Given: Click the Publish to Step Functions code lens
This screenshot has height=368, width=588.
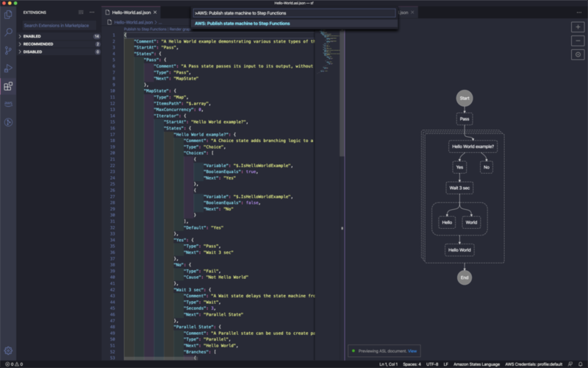Looking at the screenshot, I should [145, 29].
